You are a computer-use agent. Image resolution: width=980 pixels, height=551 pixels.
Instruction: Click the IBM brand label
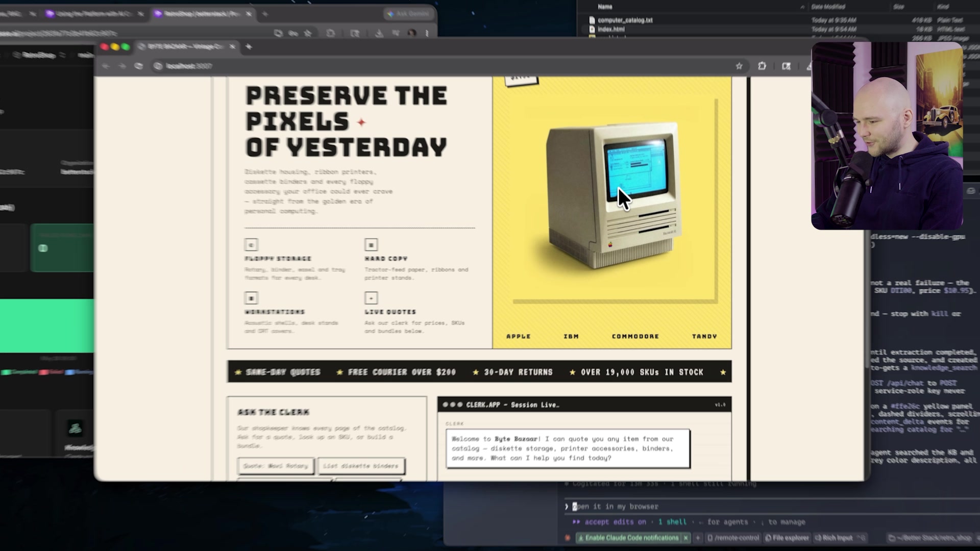571,336
